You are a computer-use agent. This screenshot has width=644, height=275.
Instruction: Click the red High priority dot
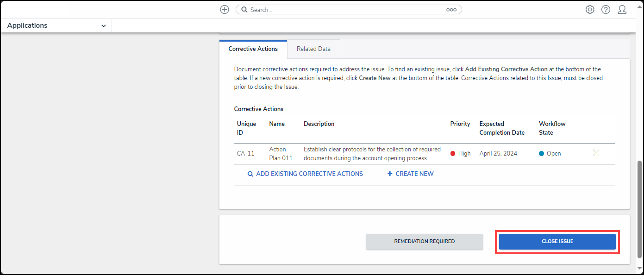pyautogui.click(x=453, y=154)
